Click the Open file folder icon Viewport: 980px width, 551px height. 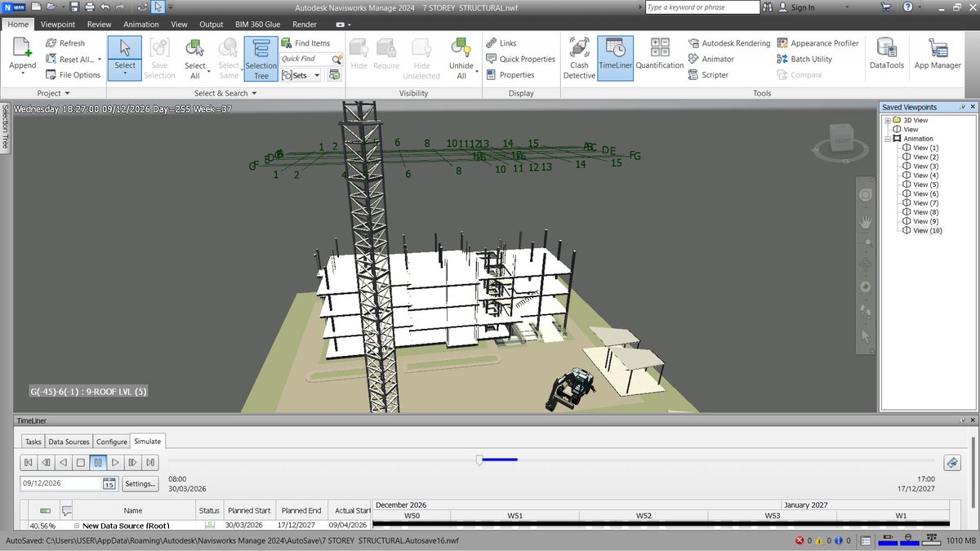point(51,7)
